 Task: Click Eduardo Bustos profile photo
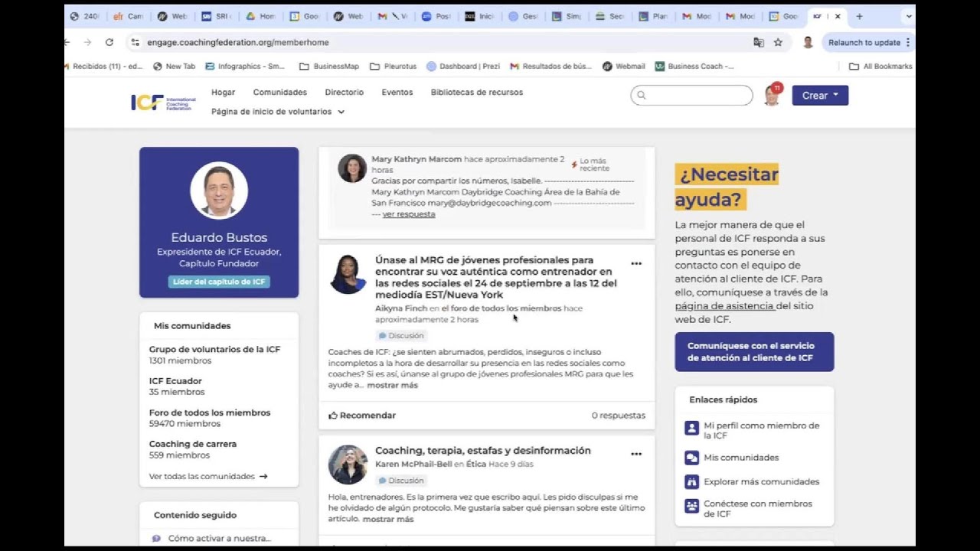219,191
